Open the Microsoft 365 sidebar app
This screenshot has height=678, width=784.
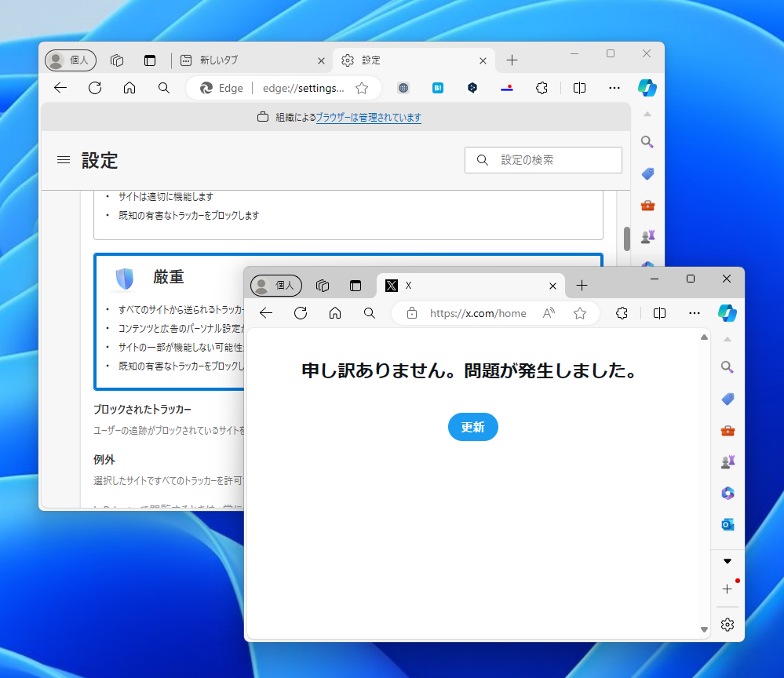tap(727, 493)
